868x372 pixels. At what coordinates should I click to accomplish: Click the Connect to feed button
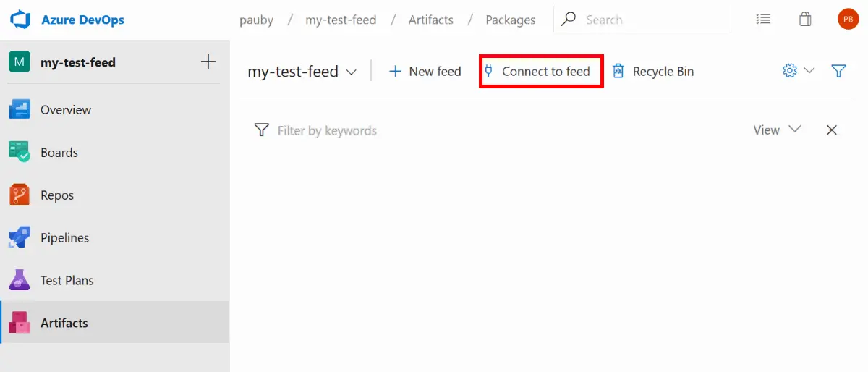(x=541, y=71)
